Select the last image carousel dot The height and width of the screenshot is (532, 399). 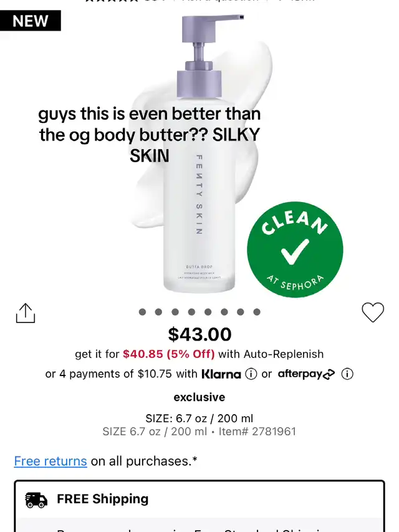(x=257, y=312)
